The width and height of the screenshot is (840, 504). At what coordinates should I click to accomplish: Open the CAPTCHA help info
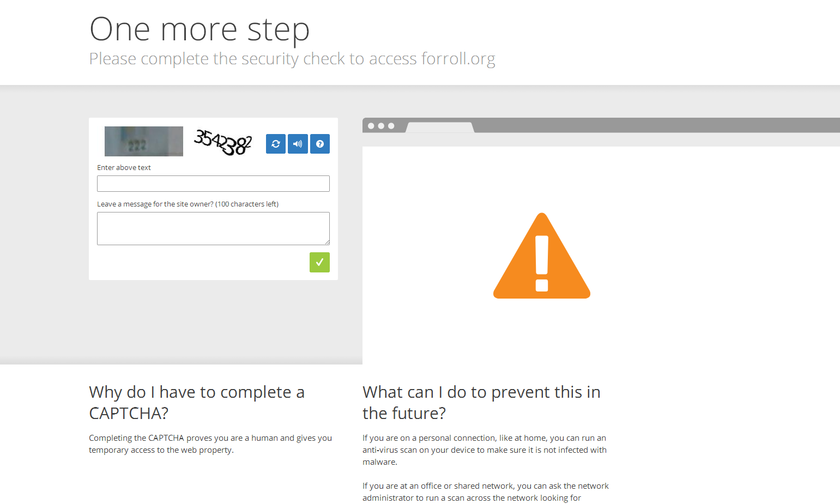click(320, 144)
